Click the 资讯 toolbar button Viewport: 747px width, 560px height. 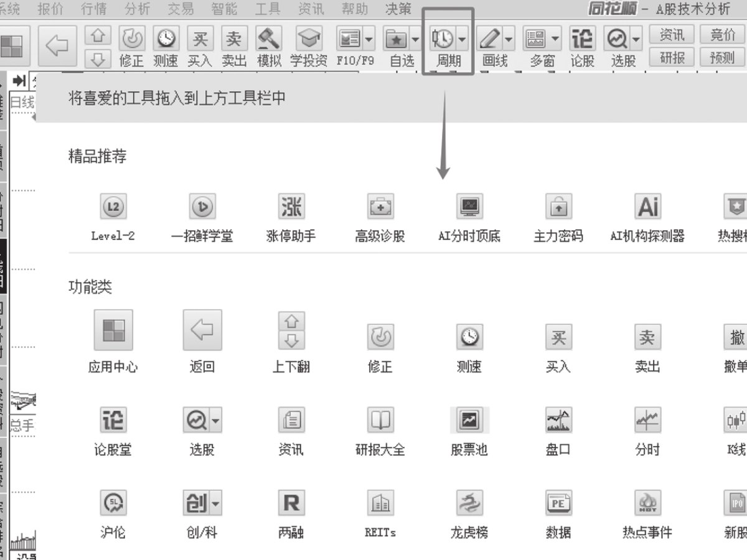click(672, 34)
